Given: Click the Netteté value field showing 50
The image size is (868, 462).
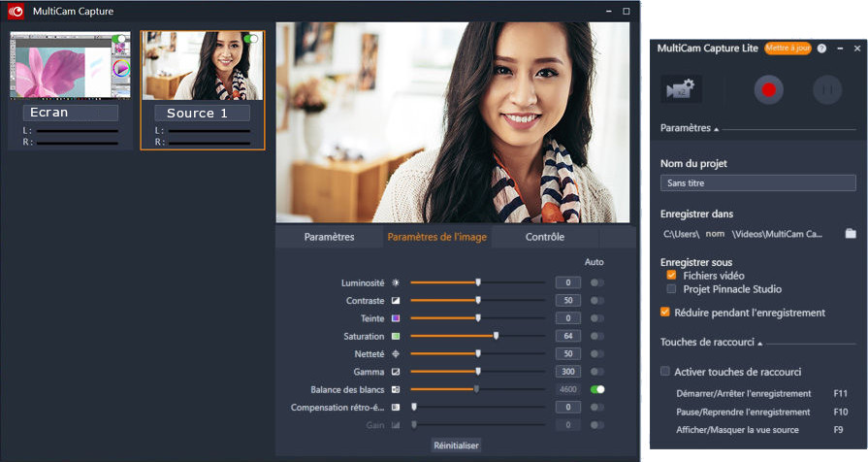Looking at the screenshot, I should (x=568, y=353).
